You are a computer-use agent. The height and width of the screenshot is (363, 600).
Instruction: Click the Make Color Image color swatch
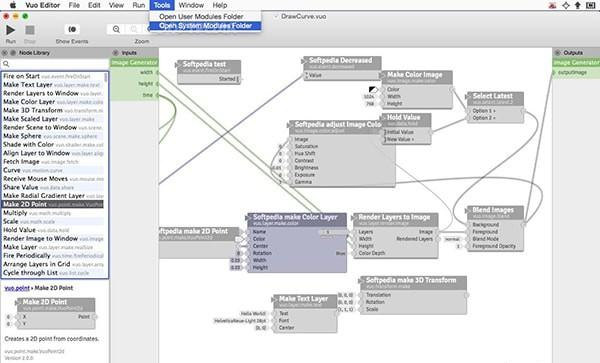(373, 90)
